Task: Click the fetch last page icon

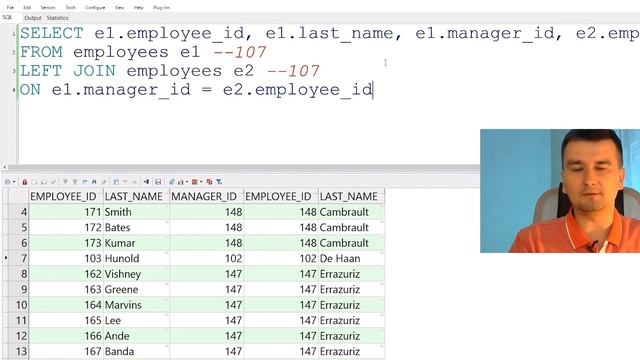Action: click(75, 182)
